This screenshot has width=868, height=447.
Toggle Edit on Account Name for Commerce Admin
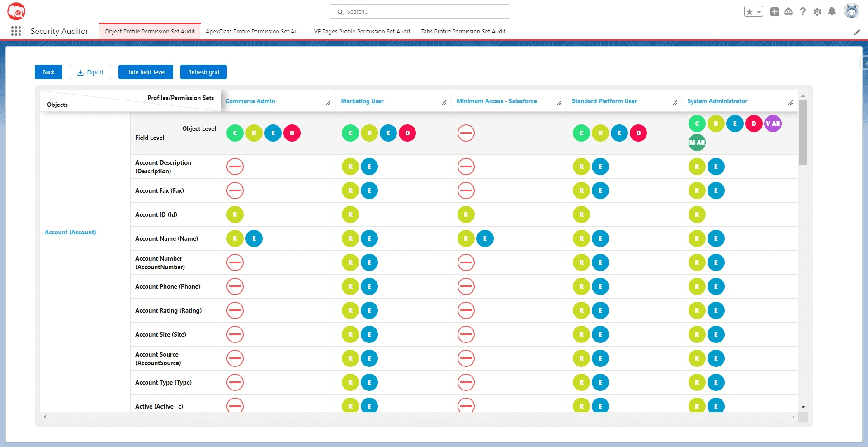254,238
